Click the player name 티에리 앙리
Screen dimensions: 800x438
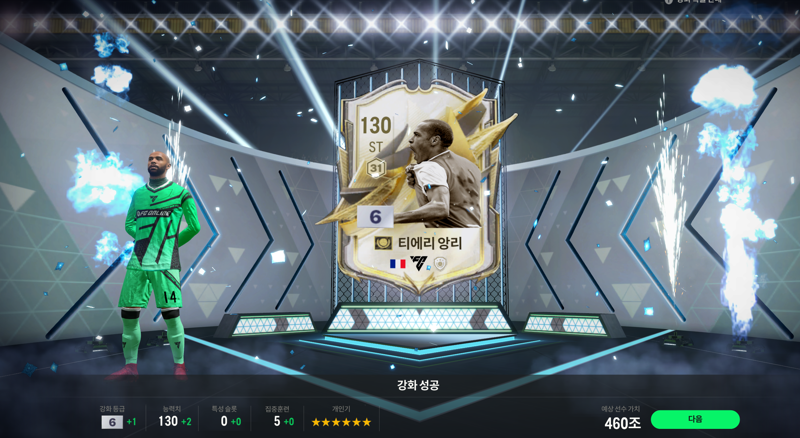pos(430,242)
